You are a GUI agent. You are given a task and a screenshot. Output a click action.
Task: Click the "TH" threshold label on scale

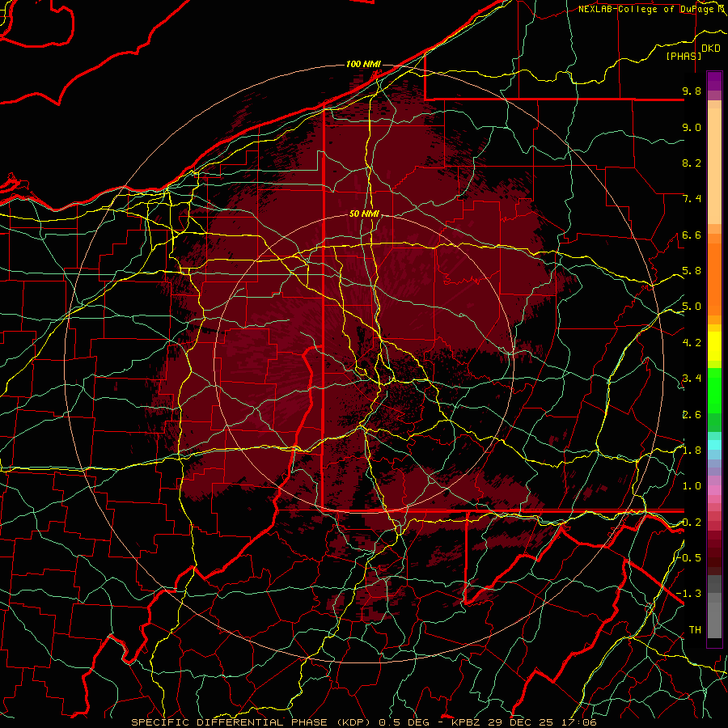[695, 629]
